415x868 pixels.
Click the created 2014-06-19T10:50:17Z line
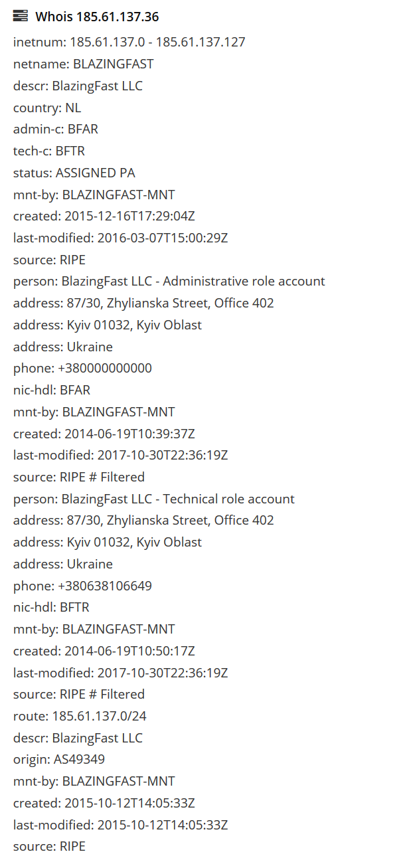104,651
